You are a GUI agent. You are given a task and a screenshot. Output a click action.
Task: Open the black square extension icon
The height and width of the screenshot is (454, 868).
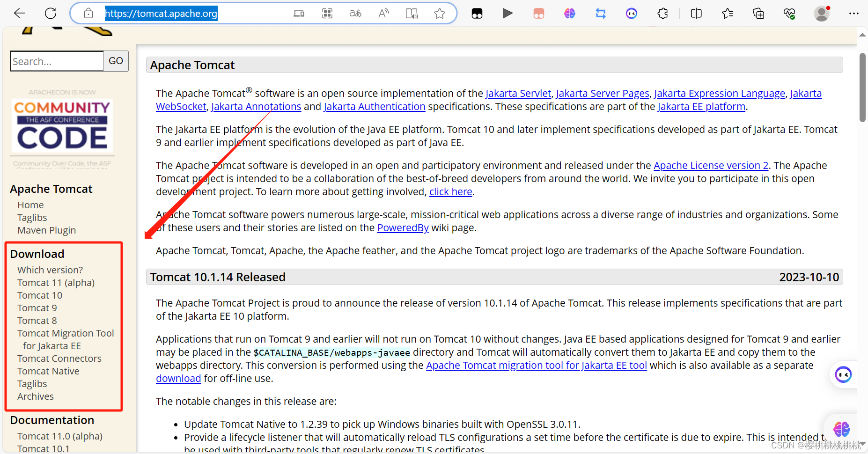477,14
